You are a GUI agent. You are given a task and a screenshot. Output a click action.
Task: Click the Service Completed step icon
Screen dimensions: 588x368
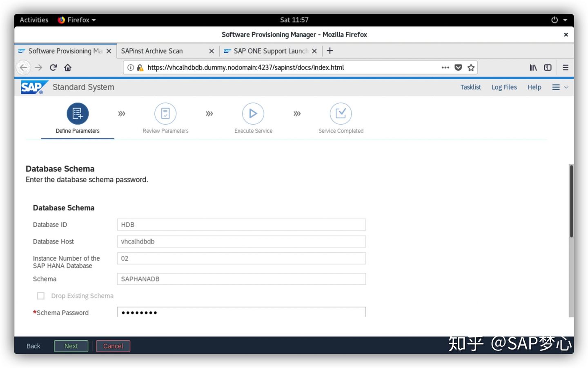point(341,114)
